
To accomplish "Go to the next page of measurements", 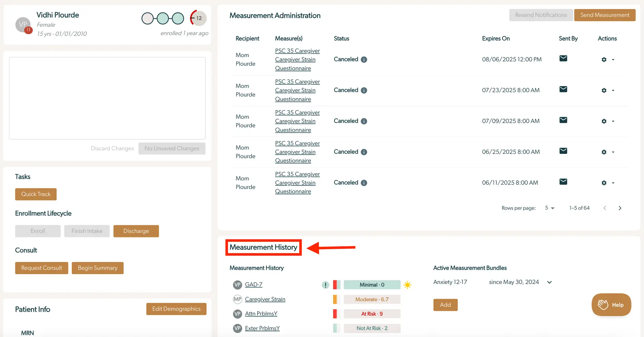I will [620, 208].
